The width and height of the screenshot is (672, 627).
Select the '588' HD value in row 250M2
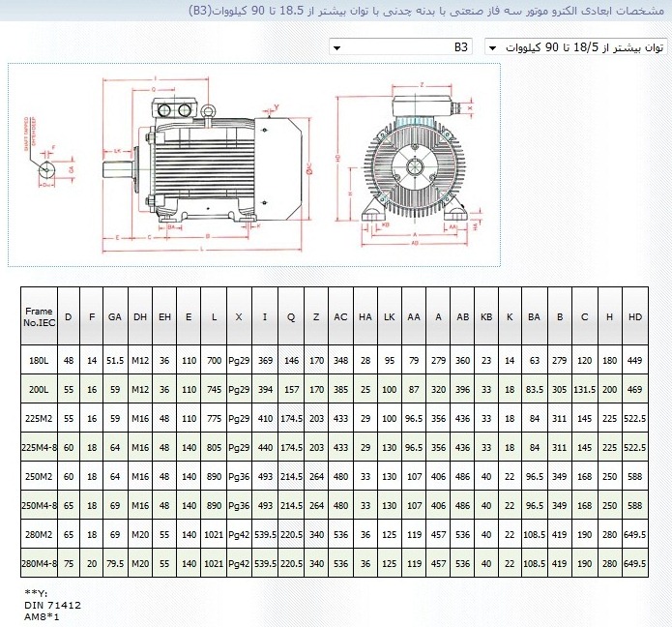pyautogui.click(x=635, y=476)
